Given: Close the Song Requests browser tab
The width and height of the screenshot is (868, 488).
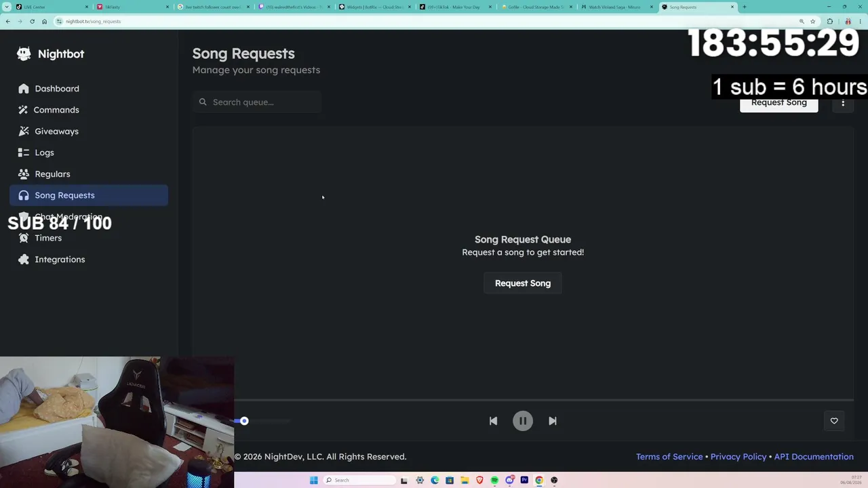Looking at the screenshot, I should pos(732,7).
